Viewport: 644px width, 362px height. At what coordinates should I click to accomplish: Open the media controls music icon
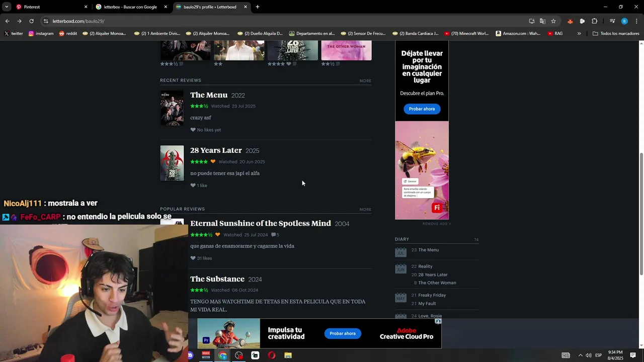(x=612, y=21)
